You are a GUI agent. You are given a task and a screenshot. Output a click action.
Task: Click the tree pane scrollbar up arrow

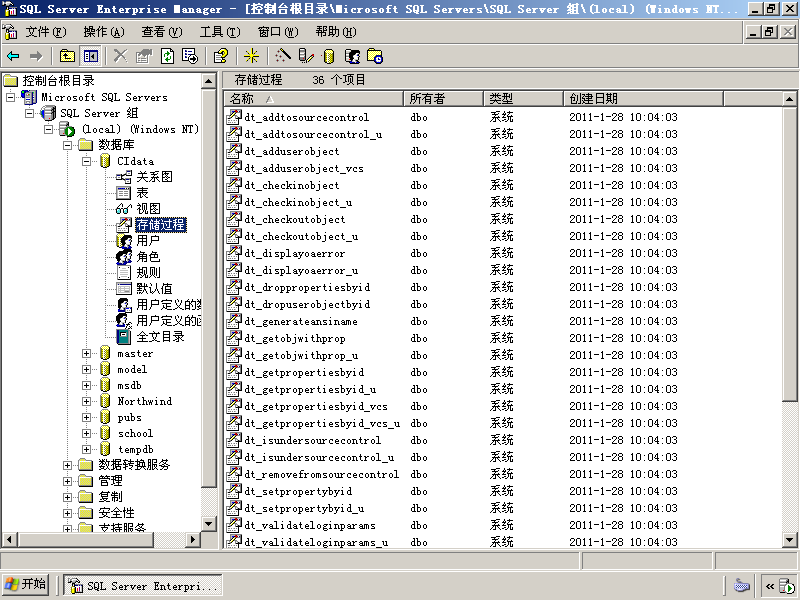click(209, 81)
